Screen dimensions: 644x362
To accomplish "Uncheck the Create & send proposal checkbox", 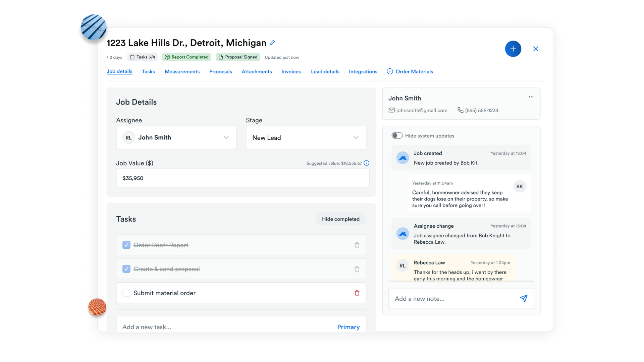I will (x=126, y=269).
